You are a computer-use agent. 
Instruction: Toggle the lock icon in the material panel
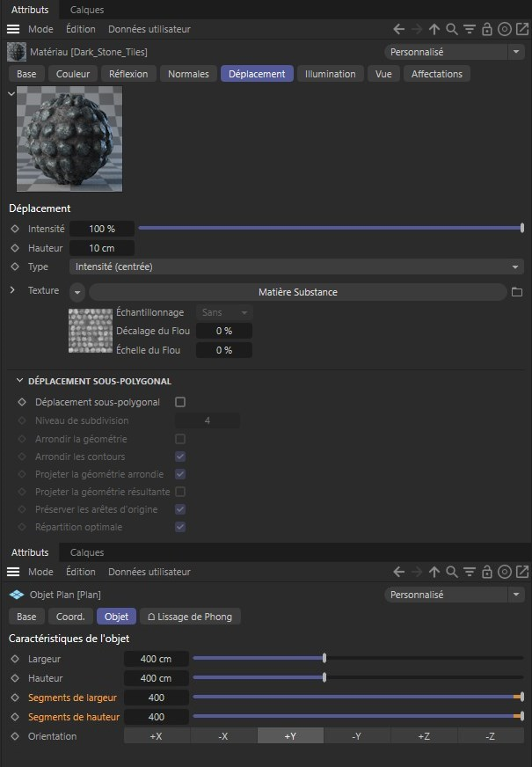click(x=486, y=29)
